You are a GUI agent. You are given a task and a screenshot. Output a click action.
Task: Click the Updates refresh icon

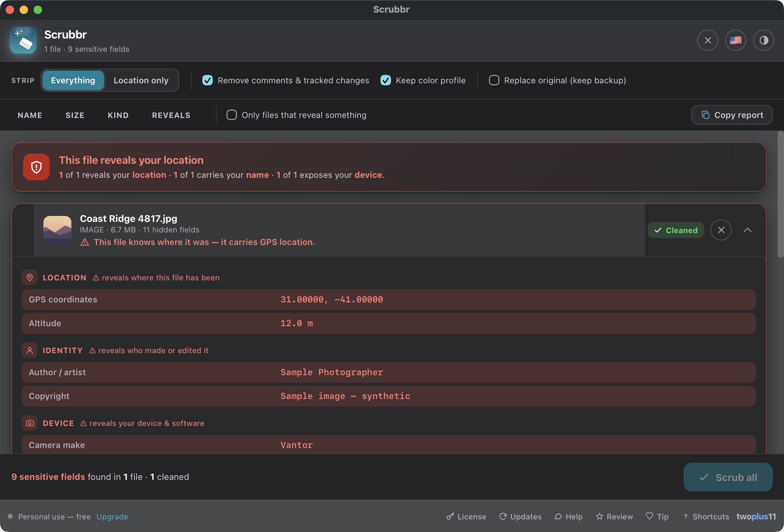coord(503,516)
